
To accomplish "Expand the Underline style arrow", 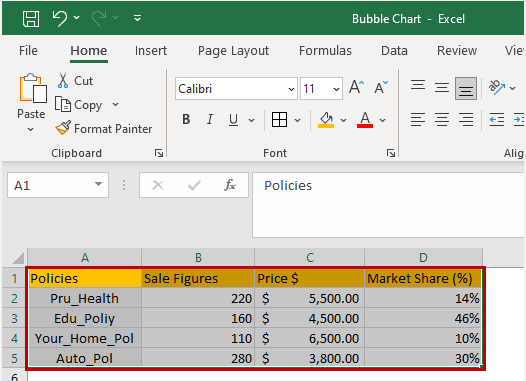I will (x=251, y=120).
